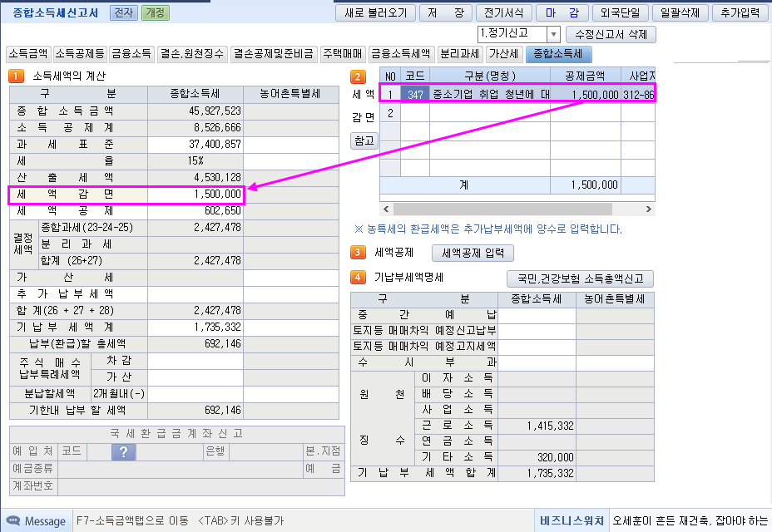Click 국민,건강보험 소득총액신고 button

click(580, 278)
